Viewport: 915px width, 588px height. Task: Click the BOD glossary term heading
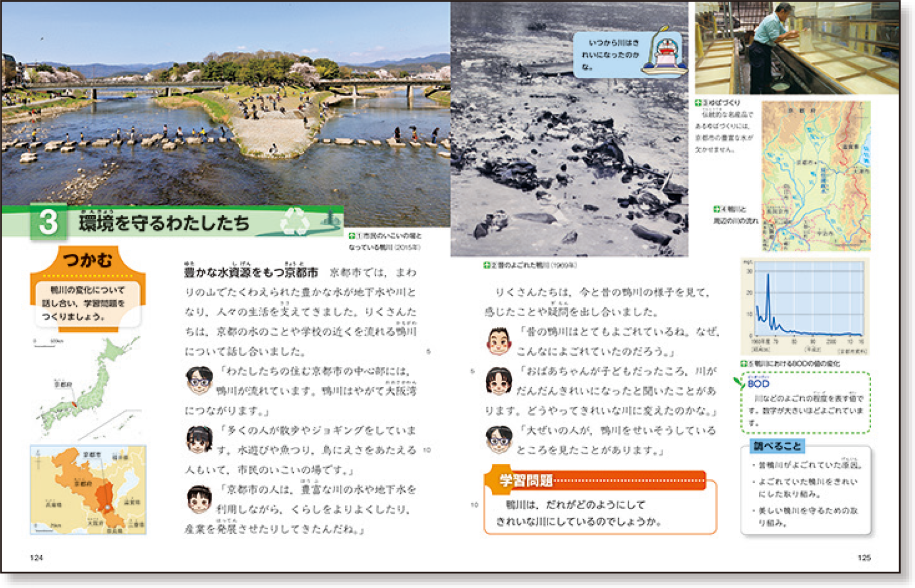(x=758, y=383)
